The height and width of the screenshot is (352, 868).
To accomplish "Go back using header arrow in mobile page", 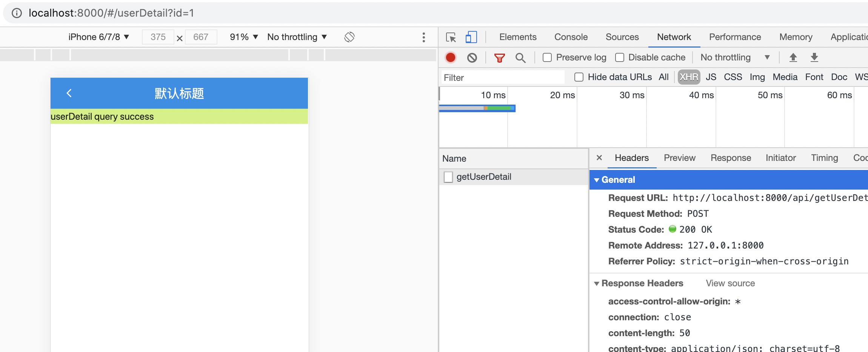I will (x=69, y=93).
